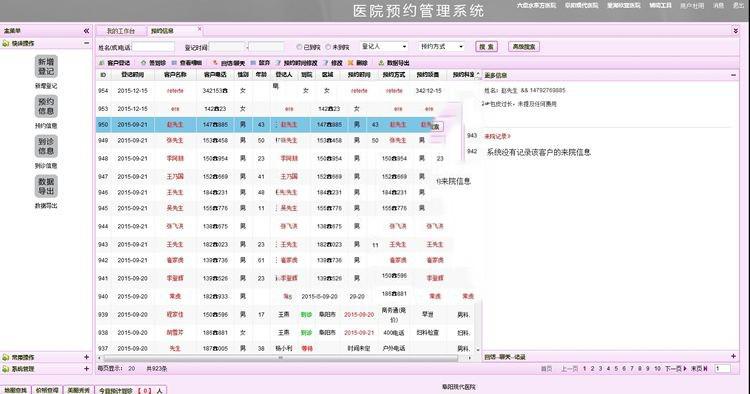Click the 价格查询 bottom button
750x394 pixels.
(x=47, y=390)
